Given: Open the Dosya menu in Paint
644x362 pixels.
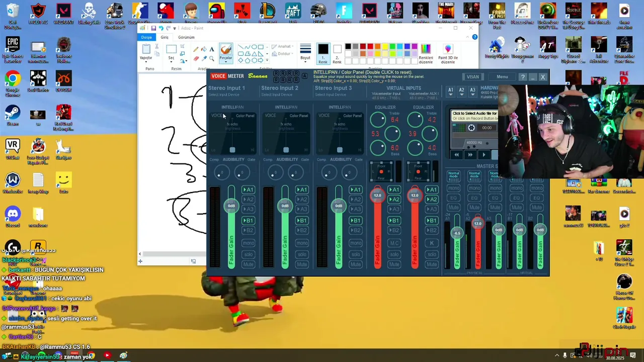Looking at the screenshot, I should tap(146, 37).
